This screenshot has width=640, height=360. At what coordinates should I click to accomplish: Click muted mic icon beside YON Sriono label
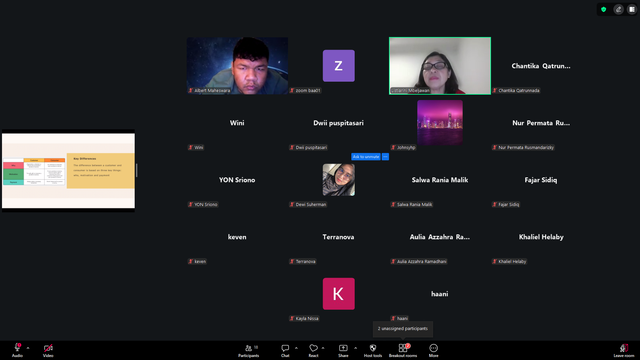tap(191, 204)
